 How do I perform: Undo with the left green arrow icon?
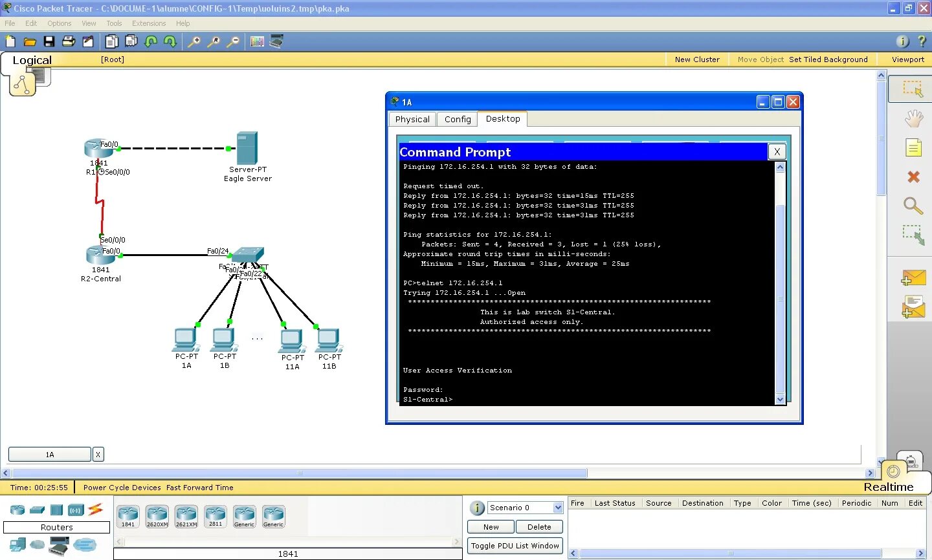pos(151,41)
